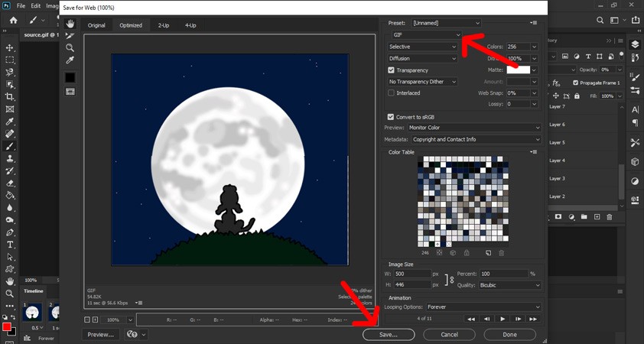Viewport: 644px width, 344px height.
Task: Click the black eyedropper color swatch
Action: pos(70,77)
